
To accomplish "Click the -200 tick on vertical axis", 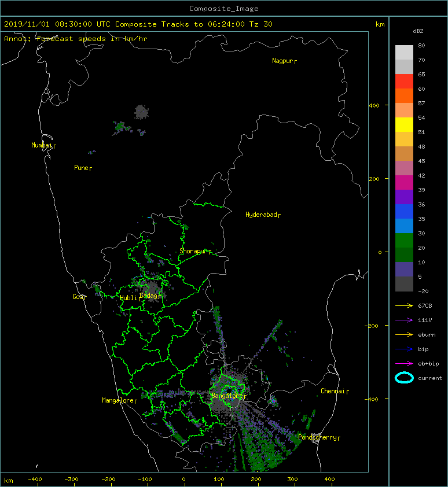I will point(372,326).
